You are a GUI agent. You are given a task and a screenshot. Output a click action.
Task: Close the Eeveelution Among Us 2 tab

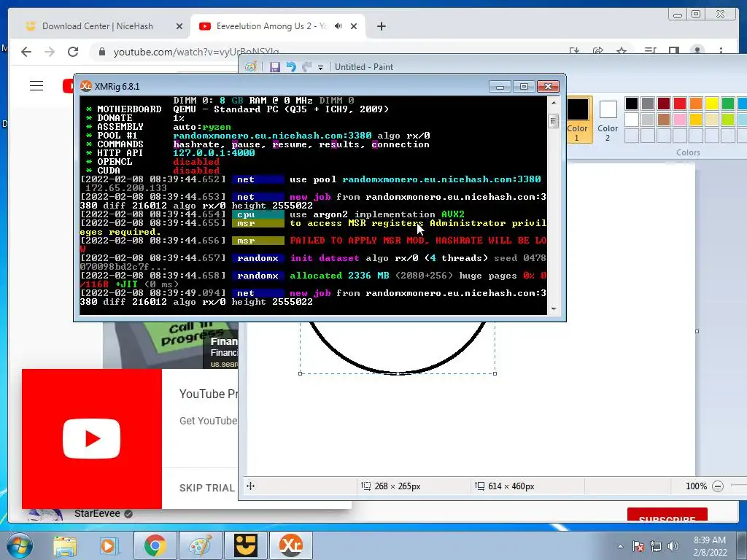click(x=354, y=27)
